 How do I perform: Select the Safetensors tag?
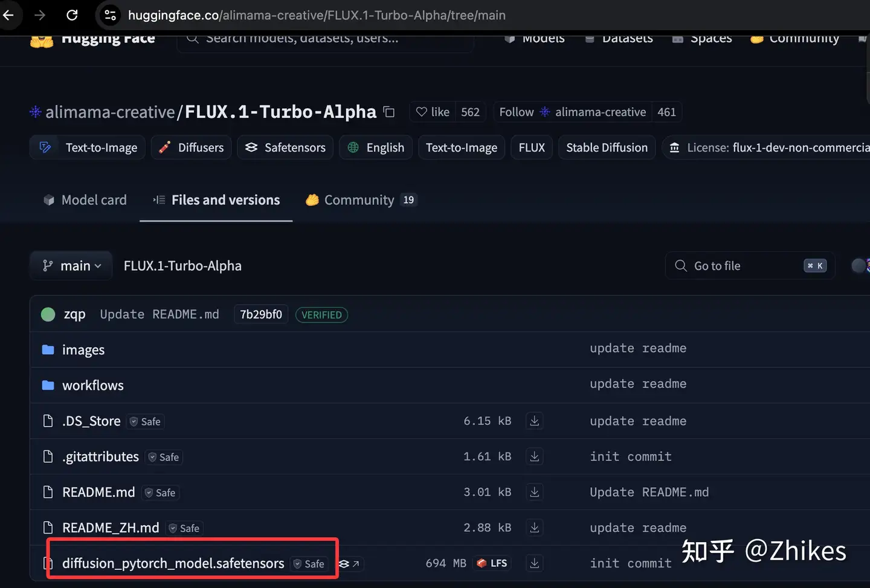click(x=285, y=147)
